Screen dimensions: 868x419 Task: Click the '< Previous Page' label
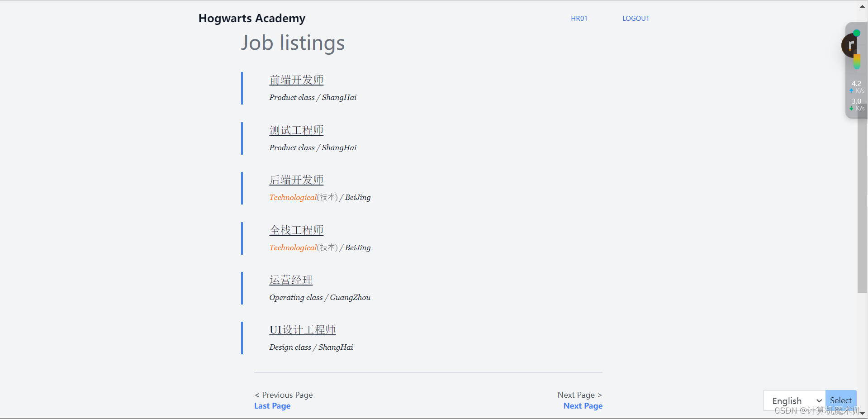284,395
